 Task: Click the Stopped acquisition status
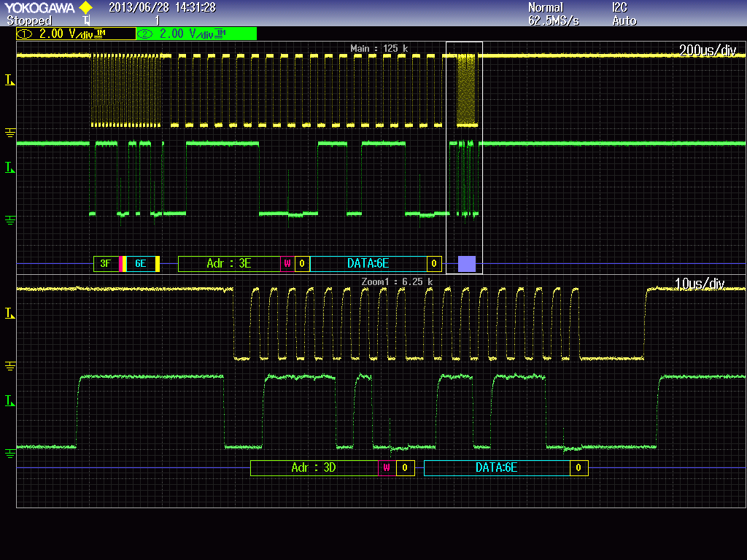29,20
